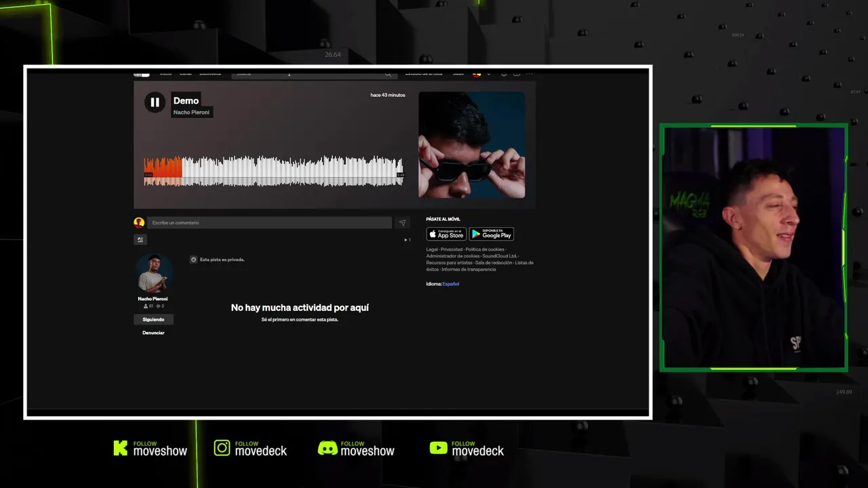This screenshot has height=488, width=868.
Task: Click your avatar beside comment box
Action: coord(139,222)
